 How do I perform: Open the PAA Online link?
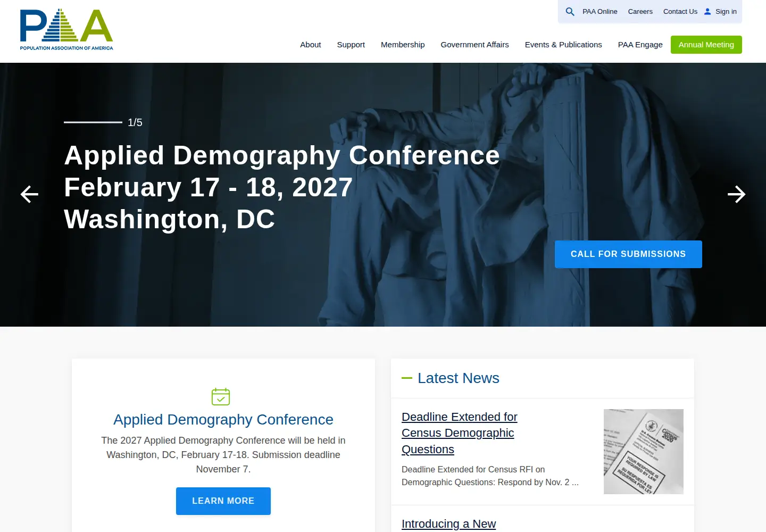pos(600,12)
